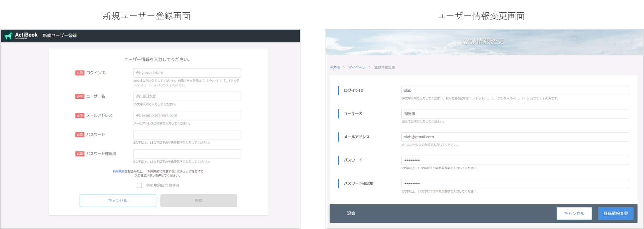Click the empty パスワード確認用 field in registration
The height and width of the screenshot is (229, 644).
(187, 154)
